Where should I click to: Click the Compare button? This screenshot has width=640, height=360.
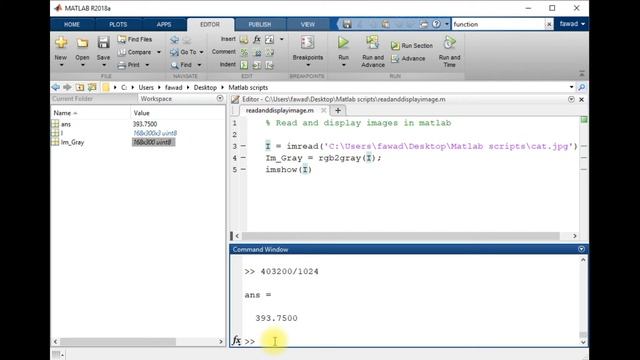[x=135, y=52]
